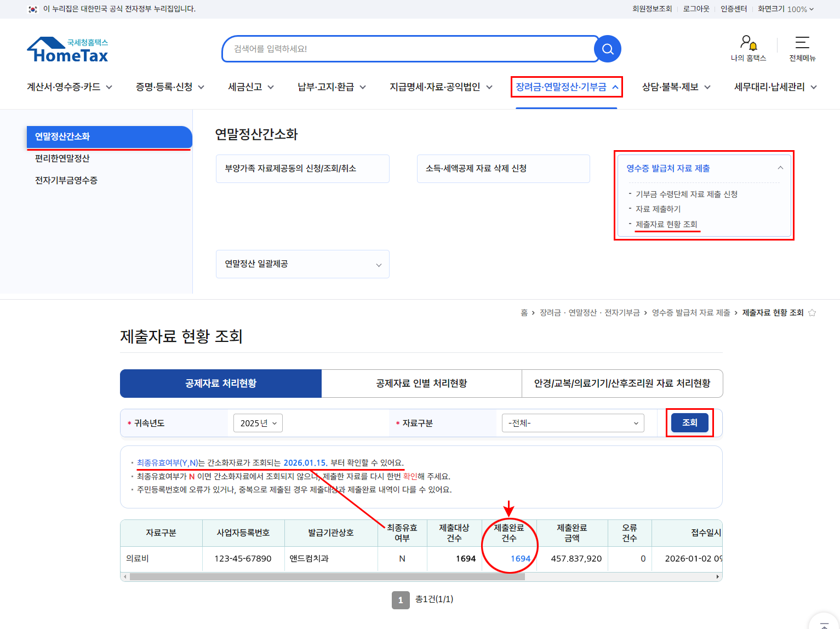Open the 화면크기 100% dropdown
This screenshot has height=629, width=840.
(x=786, y=9)
